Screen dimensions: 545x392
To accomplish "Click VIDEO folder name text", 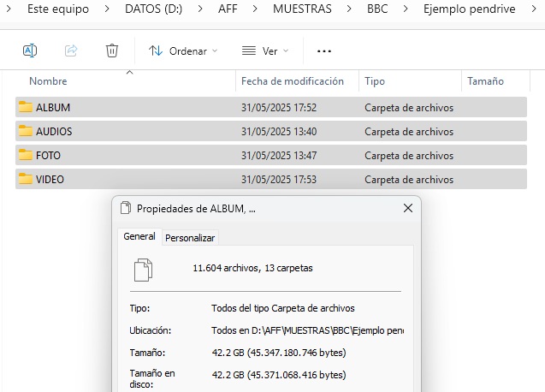I will click(50, 180).
